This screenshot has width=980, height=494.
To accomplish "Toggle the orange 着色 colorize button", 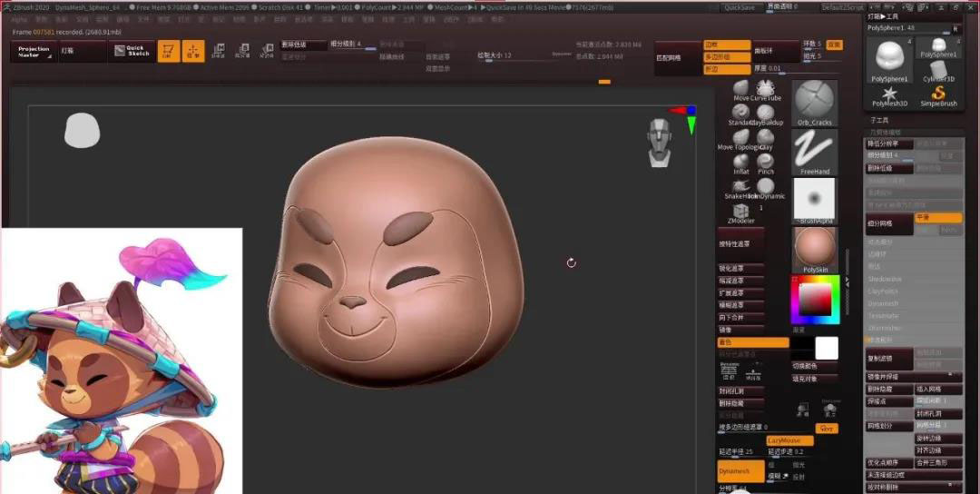I will [753, 342].
